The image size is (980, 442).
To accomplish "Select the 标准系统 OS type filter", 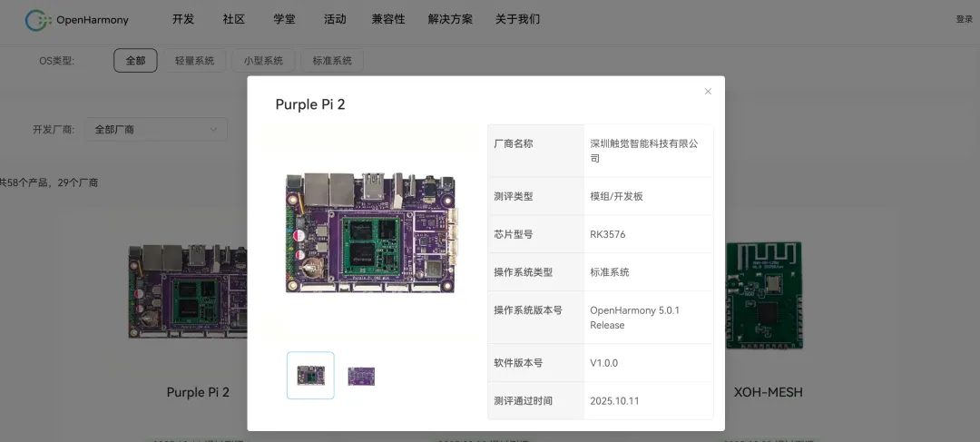I will coord(332,61).
